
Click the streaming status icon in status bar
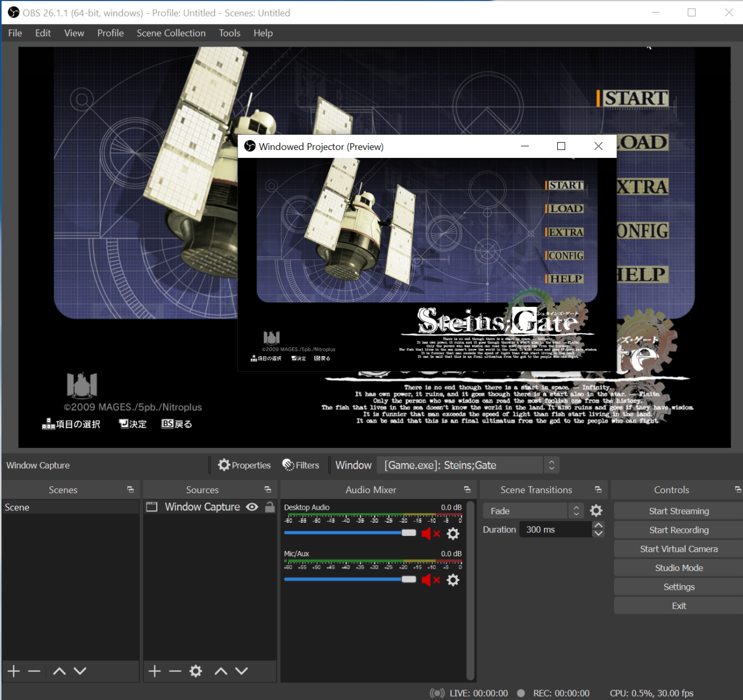point(437,693)
